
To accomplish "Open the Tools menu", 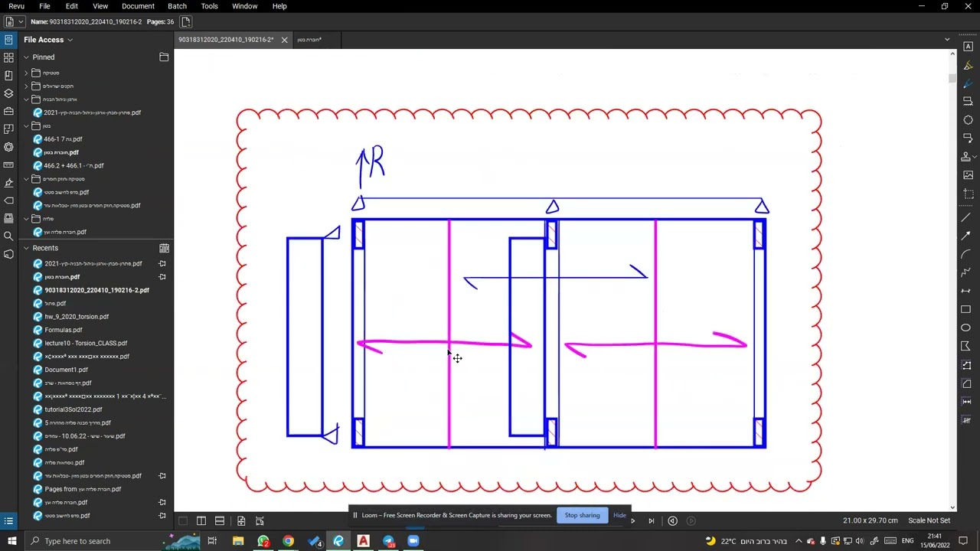I will coord(209,6).
